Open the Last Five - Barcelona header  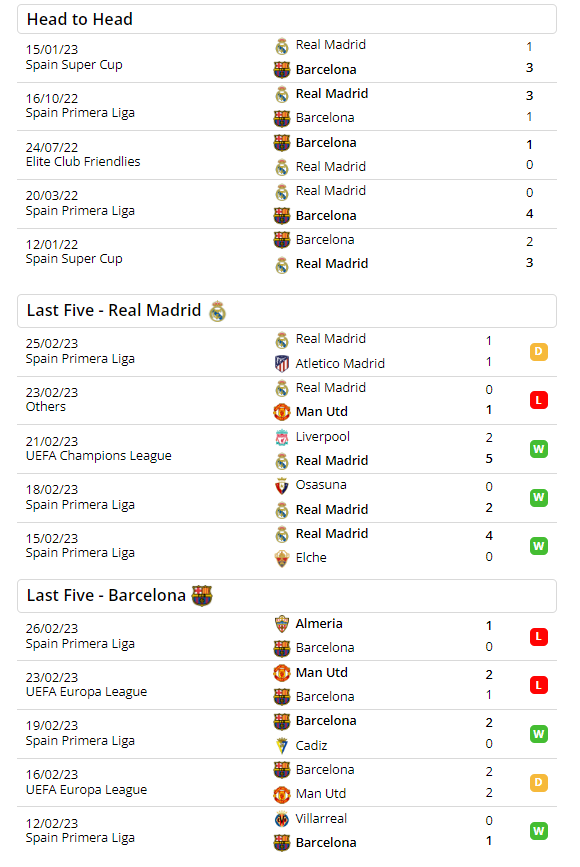[x=287, y=596]
